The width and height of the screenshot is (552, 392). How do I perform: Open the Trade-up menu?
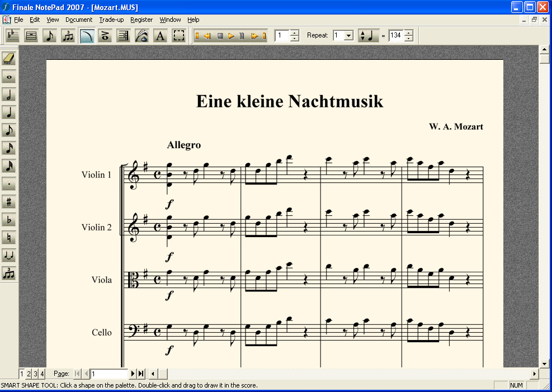tap(111, 20)
